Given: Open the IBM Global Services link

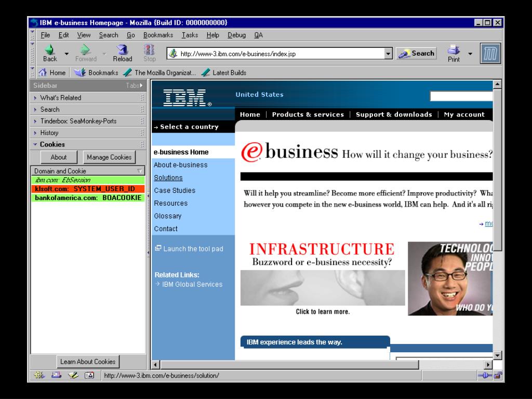Looking at the screenshot, I should click(x=192, y=284).
